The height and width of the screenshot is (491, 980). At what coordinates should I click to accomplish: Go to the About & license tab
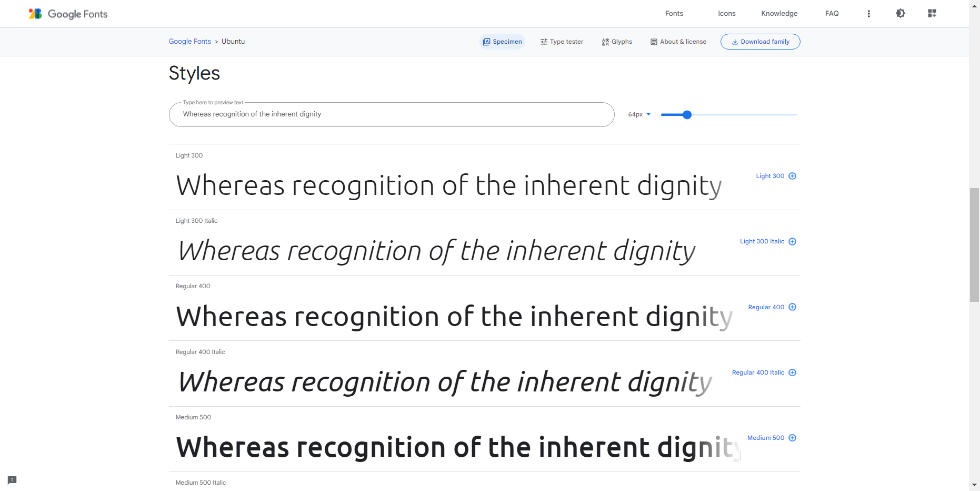coord(678,42)
